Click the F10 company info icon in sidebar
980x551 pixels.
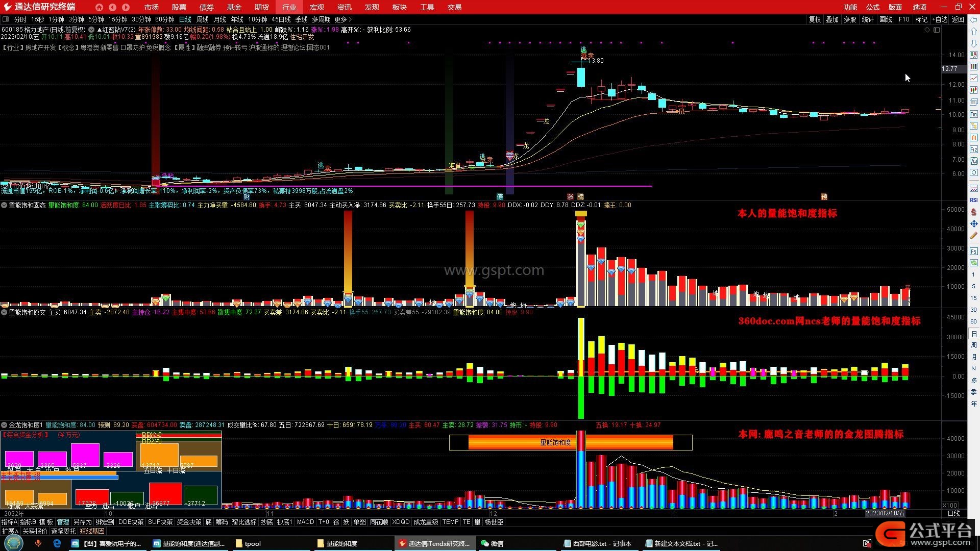974,114
